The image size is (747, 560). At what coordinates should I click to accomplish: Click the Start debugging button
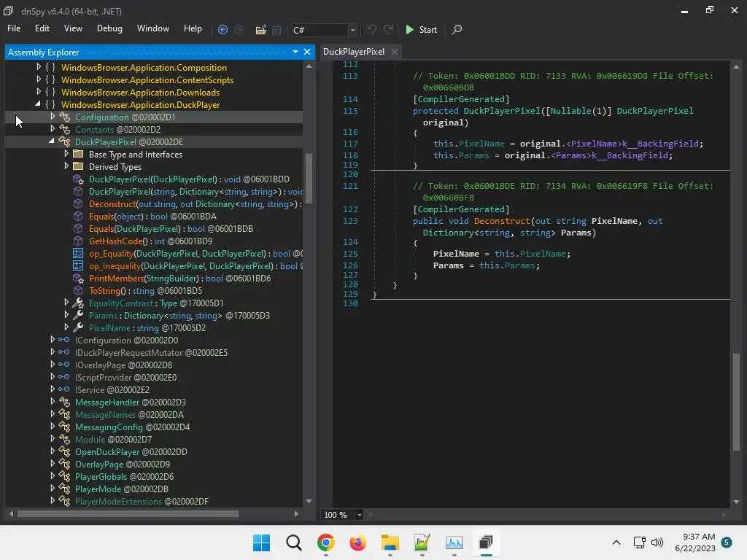pos(421,29)
